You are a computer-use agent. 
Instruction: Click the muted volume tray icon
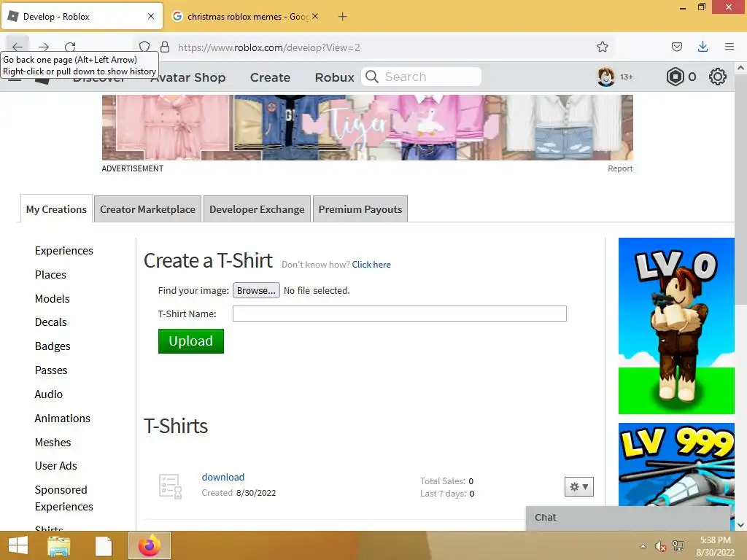pos(660,546)
